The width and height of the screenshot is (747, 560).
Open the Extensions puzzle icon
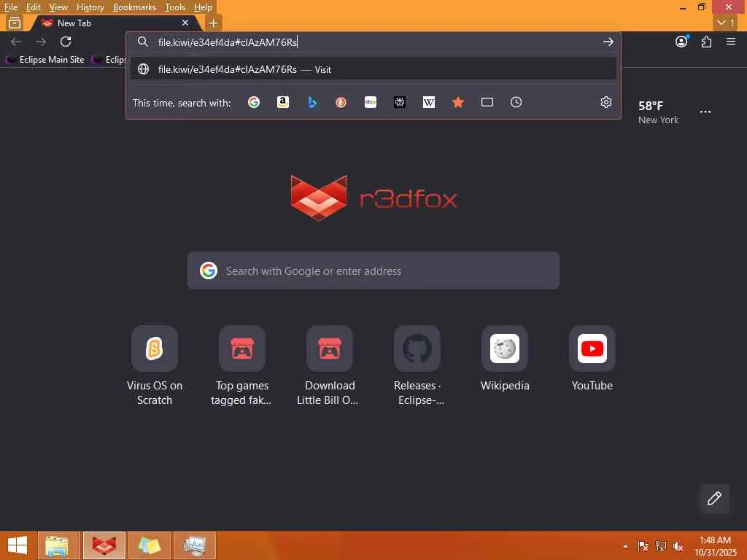[706, 42]
